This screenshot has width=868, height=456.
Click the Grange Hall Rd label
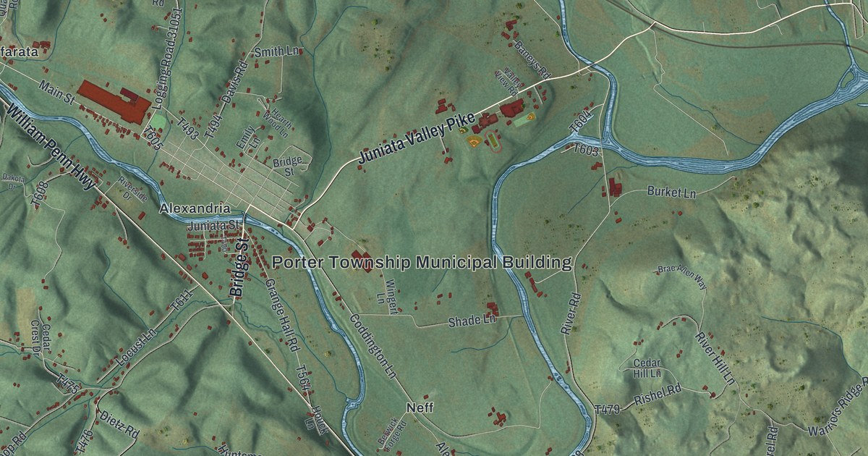[x=281, y=315]
